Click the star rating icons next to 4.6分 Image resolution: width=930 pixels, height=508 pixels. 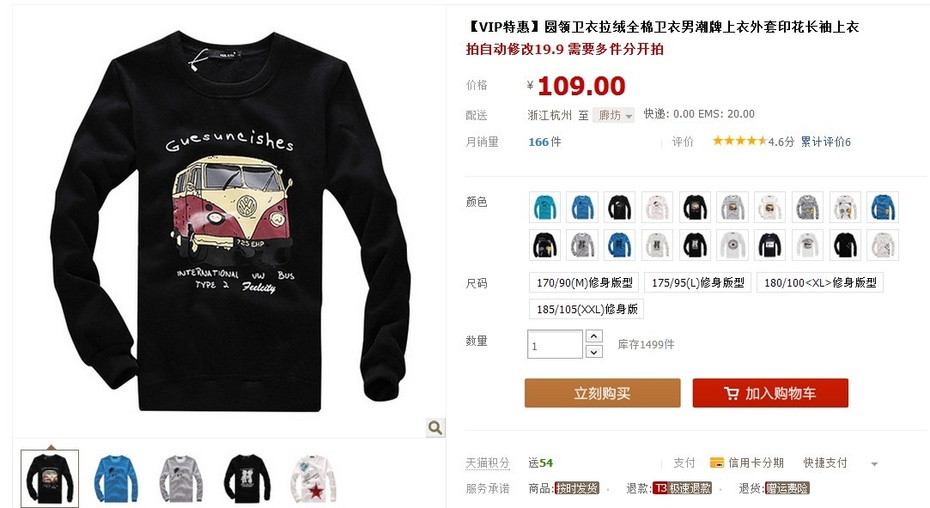(740, 141)
